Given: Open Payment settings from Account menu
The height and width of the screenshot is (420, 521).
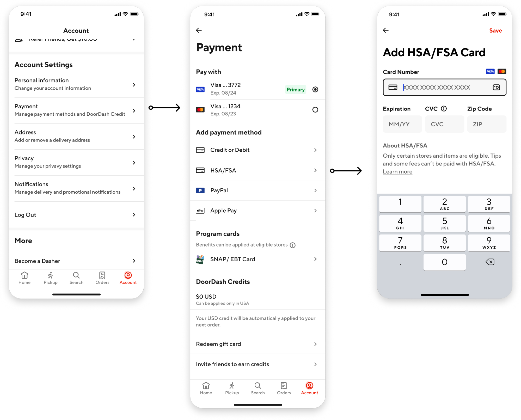Looking at the screenshot, I should pyautogui.click(x=76, y=110).
